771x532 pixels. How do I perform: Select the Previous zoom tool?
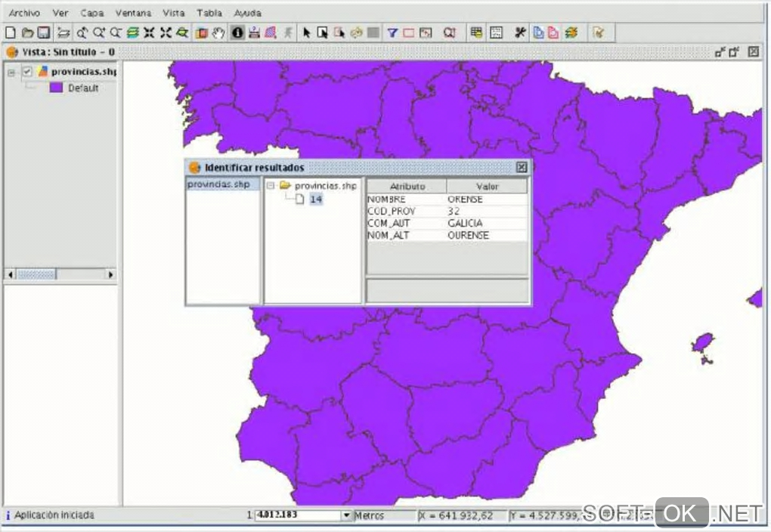[x=82, y=33]
